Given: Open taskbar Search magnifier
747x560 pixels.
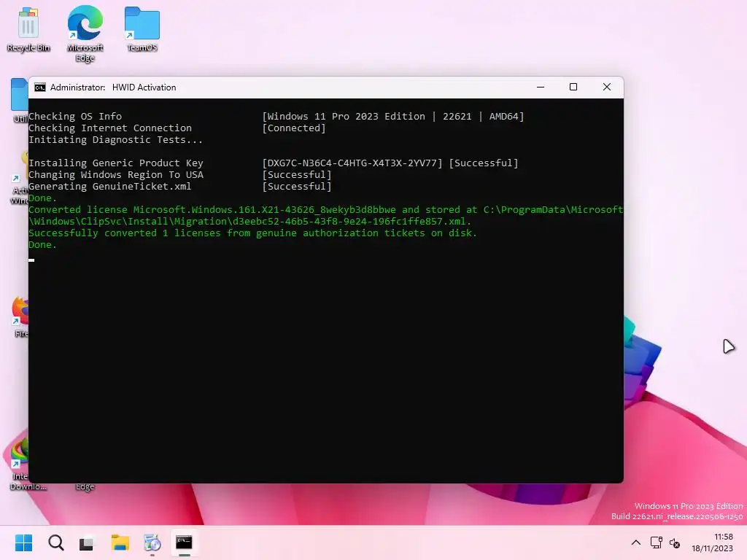Looking at the screenshot, I should point(55,542).
